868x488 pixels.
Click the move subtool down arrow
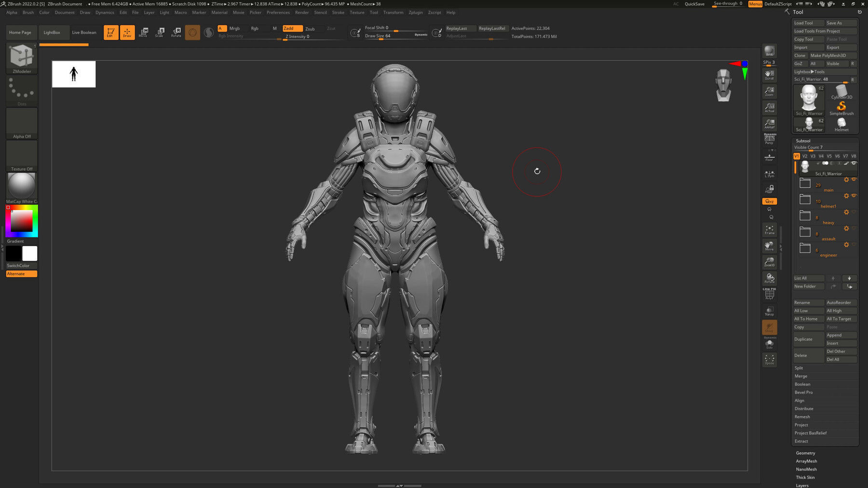tap(849, 278)
